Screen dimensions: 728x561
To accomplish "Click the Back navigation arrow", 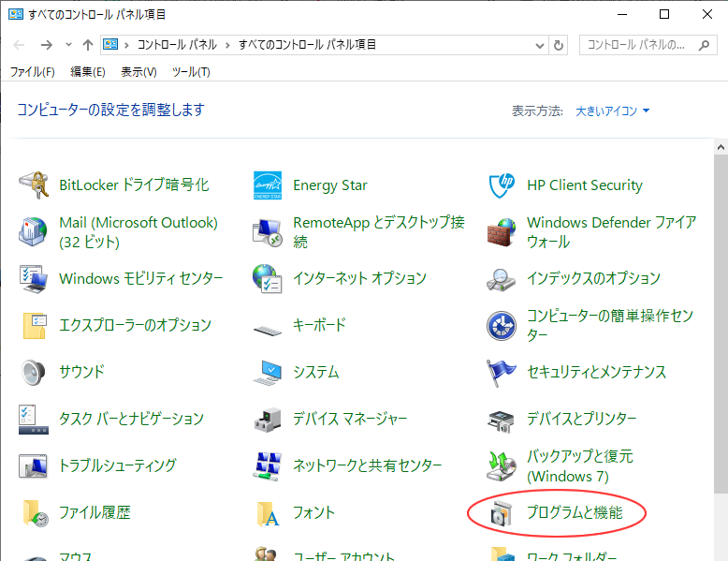I will 19,45.
